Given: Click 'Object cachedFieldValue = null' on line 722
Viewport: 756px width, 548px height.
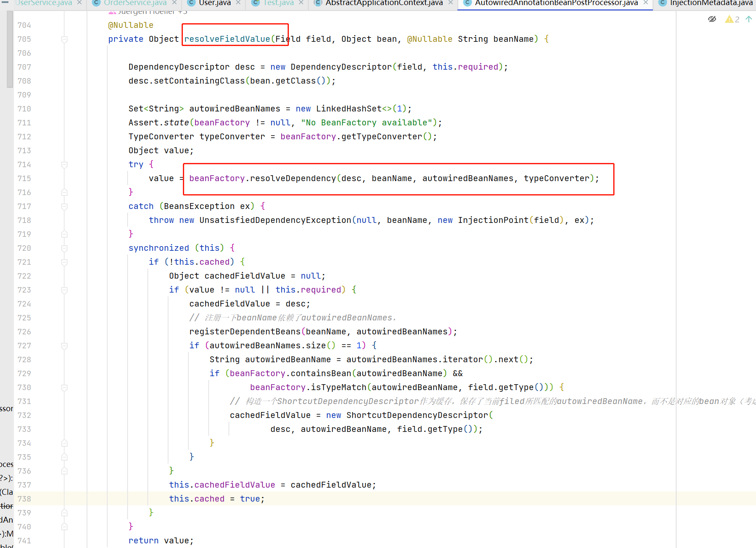Looking at the screenshot, I should [x=247, y=276].
